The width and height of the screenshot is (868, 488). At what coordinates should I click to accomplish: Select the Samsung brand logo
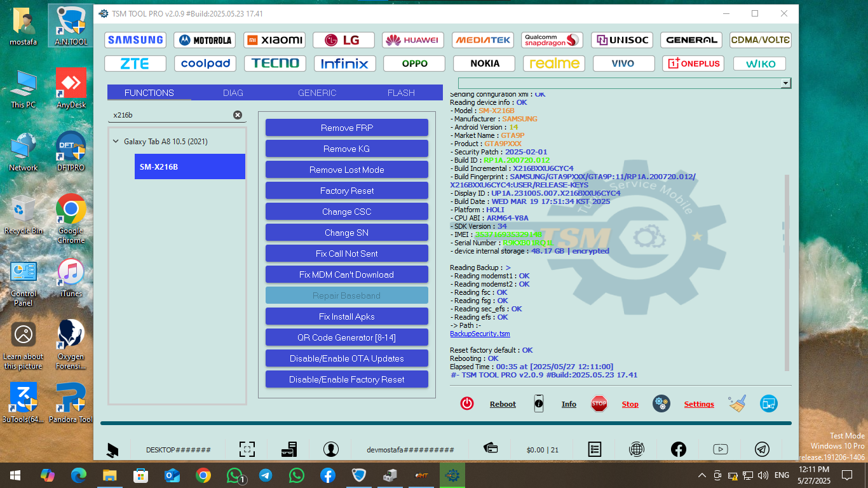point(135,40)
